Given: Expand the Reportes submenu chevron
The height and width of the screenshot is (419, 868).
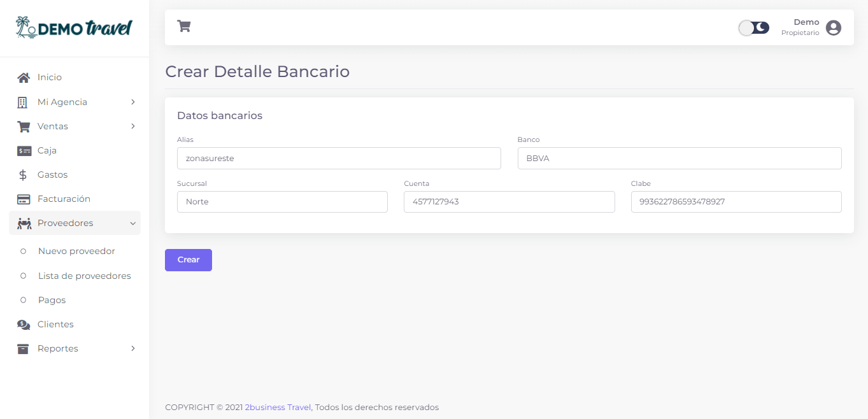Looking at the screenshot, I should tap(133, 348).
